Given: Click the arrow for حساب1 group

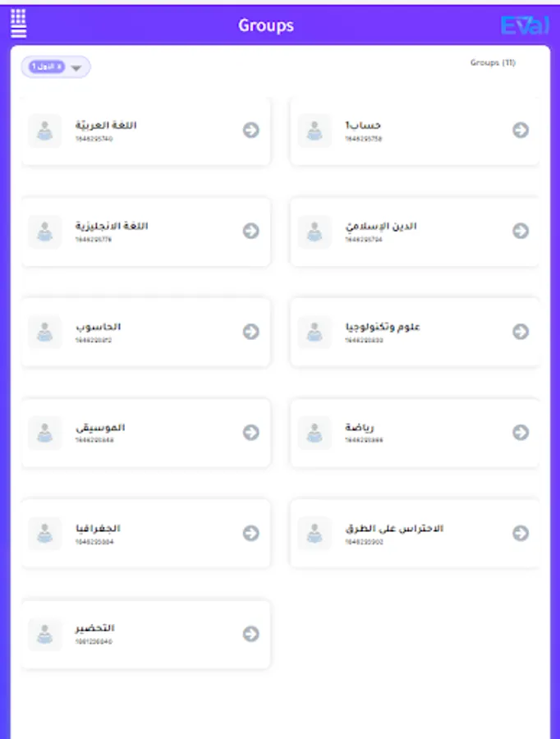Looking at the screenshot, I should click(521, 130).
